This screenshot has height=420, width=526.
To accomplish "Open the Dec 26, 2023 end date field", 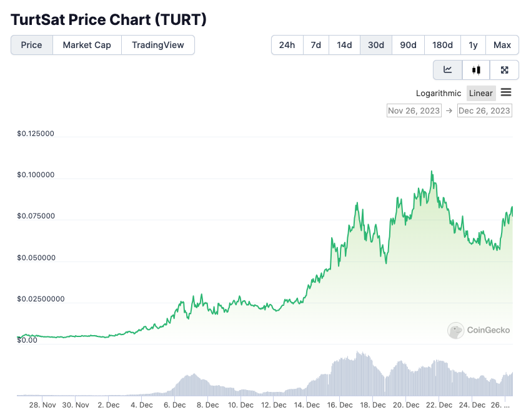I will pyautogui.click(x=484, y=110).
